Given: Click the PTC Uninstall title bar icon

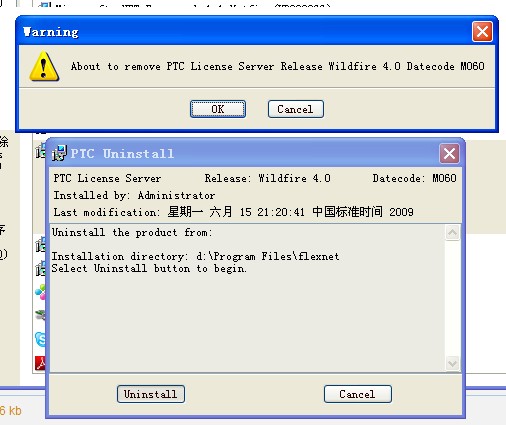Looking at the screenshot, I should click(x=59, y=153).
